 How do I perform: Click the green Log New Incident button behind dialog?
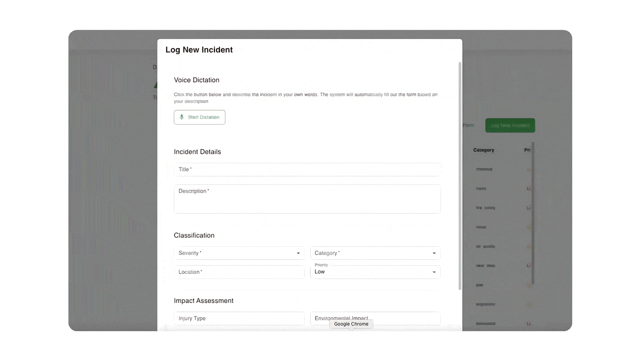click(x=510, y=125)
